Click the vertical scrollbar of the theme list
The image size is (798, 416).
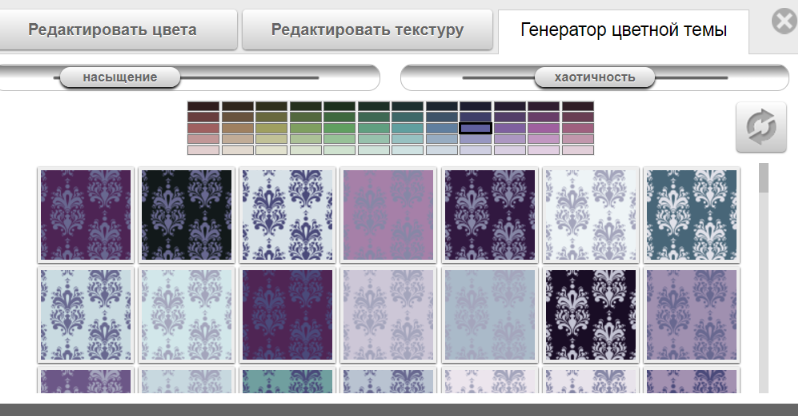coord(764,178)
